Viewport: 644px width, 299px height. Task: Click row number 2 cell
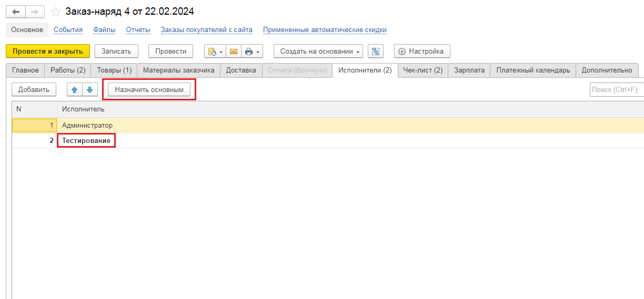click(x=35, y=141)
